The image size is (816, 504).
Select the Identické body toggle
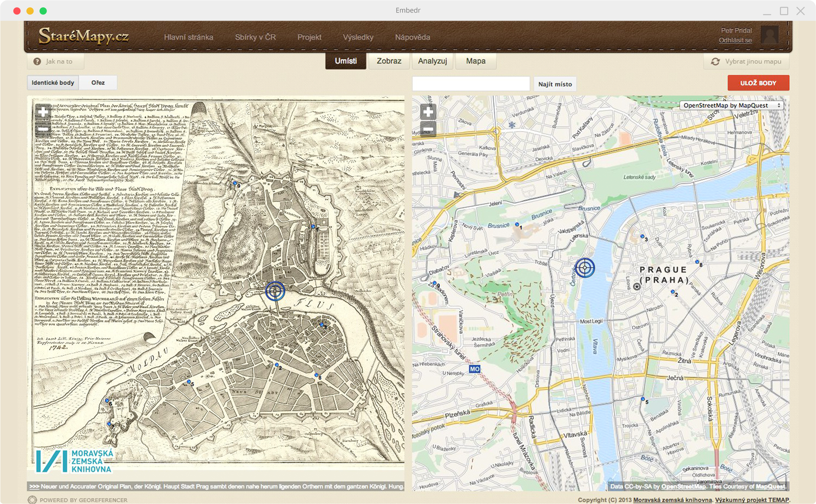[53, 82]
